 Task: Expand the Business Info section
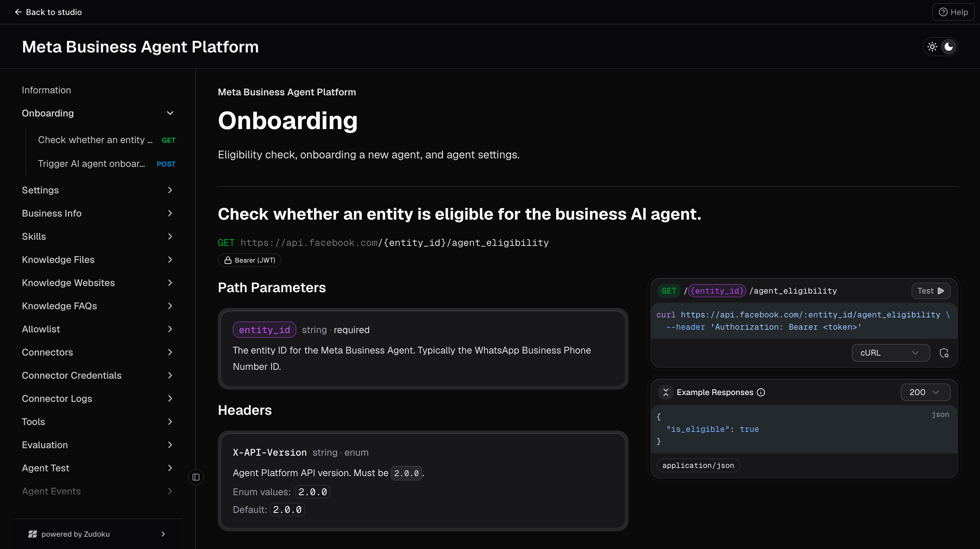(x=98, y=213)
